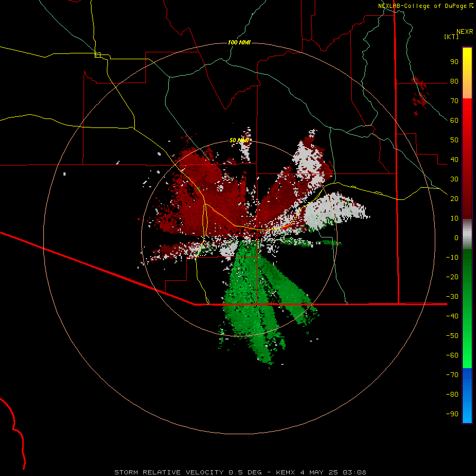
Task: Click the 50 NMI range ring label
Action: 239,140
